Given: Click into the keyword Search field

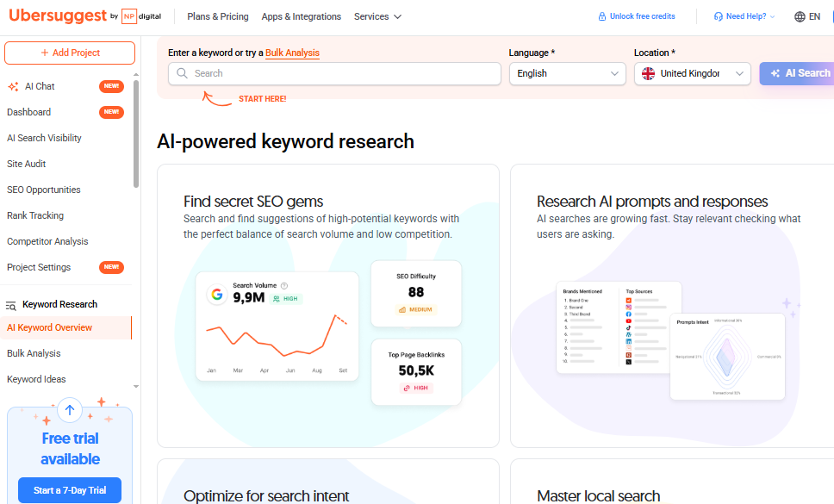Looking at the screenshot, I should coord(334,73).
